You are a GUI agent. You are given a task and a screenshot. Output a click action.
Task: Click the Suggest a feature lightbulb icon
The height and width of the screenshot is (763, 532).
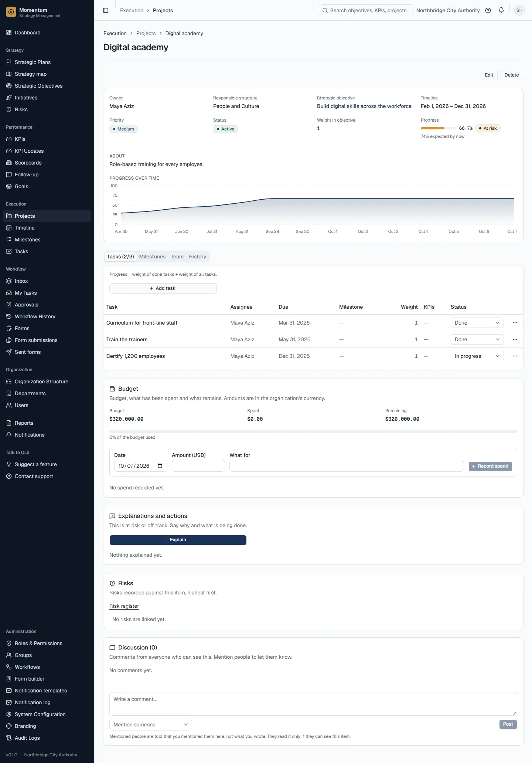[x=9, y=464]
